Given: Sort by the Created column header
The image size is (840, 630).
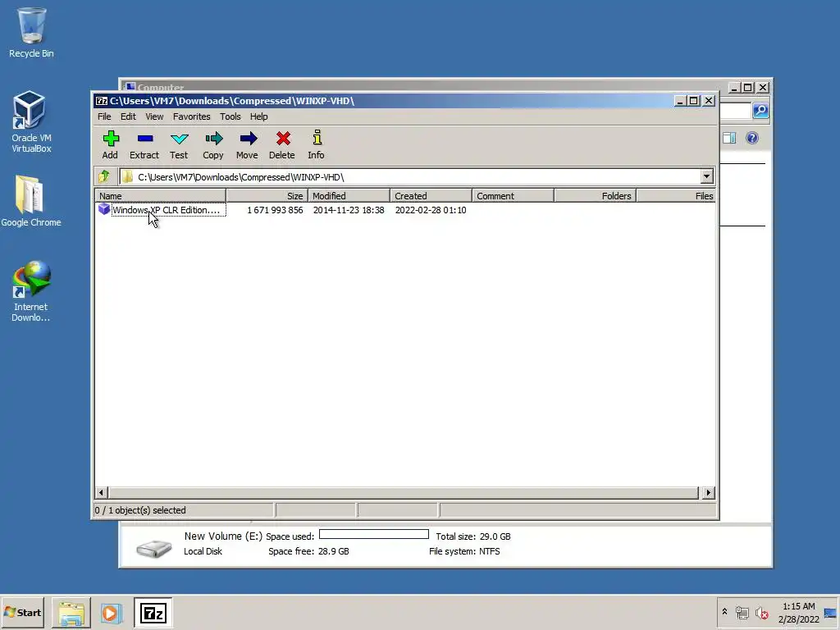Looking at the screenshot, I should pos(431,195).
